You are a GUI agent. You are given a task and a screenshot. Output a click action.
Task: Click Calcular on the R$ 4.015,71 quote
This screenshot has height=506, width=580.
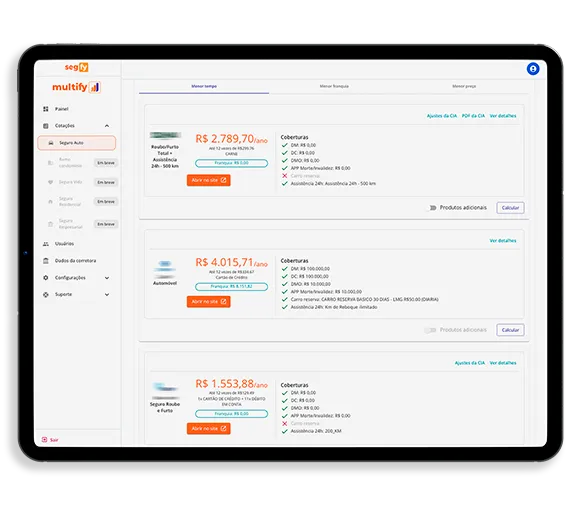(x=510, y=330)
